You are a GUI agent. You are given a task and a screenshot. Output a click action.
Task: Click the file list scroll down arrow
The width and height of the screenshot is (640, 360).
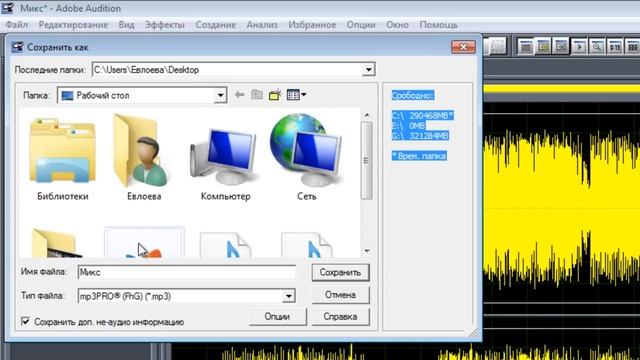(x=367, y=251)
